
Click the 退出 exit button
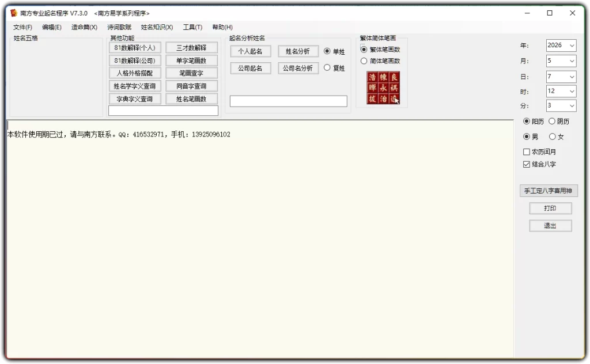point(550,226)
